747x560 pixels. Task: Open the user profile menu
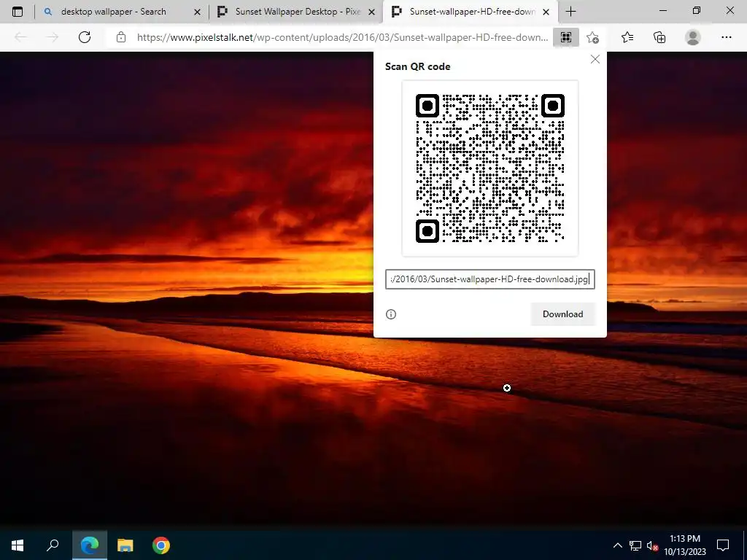pos(693,37)
